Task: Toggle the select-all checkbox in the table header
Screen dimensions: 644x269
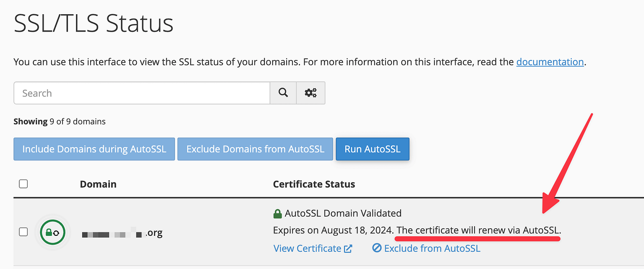Action: pyautogui.click(x=23, y=184)
